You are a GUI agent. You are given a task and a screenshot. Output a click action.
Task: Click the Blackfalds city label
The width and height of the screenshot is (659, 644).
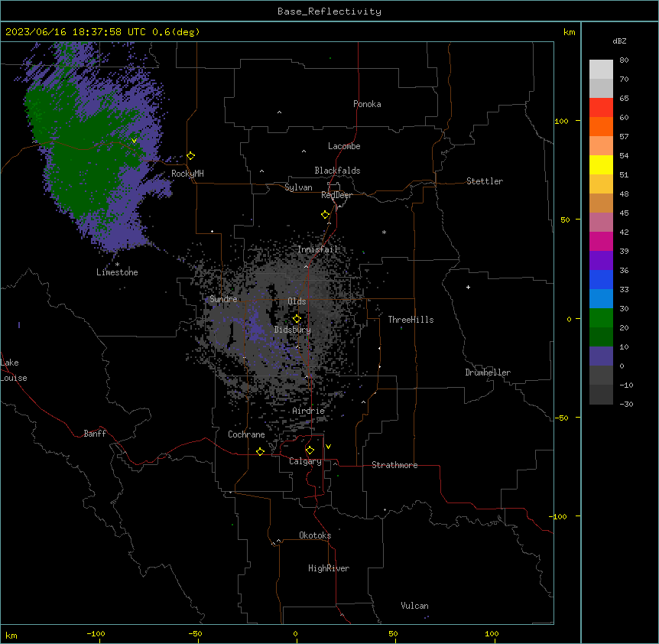click(337, 171)
